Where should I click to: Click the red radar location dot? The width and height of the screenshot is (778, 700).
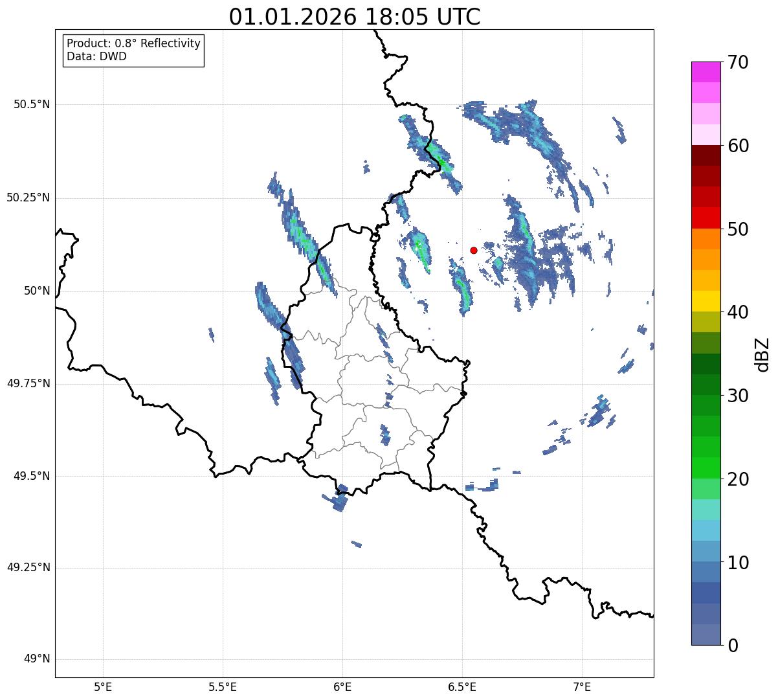474,250
